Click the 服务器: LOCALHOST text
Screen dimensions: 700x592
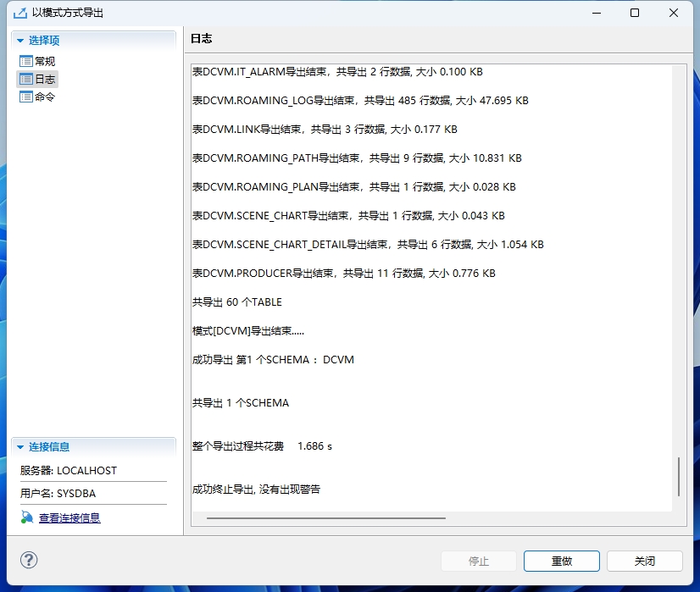69,471
